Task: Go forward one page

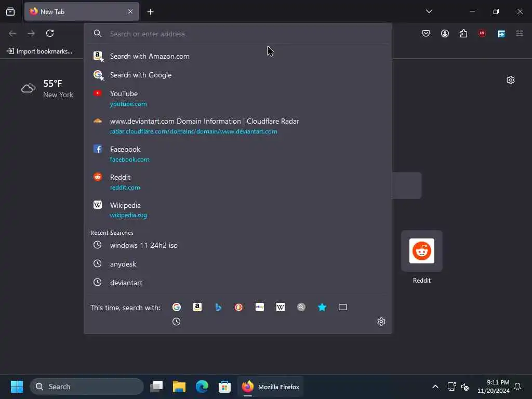Action: [x=31, y=33]
